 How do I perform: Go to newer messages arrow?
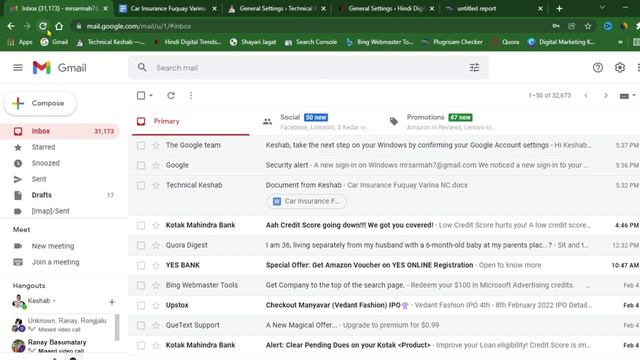pos(586,96)
